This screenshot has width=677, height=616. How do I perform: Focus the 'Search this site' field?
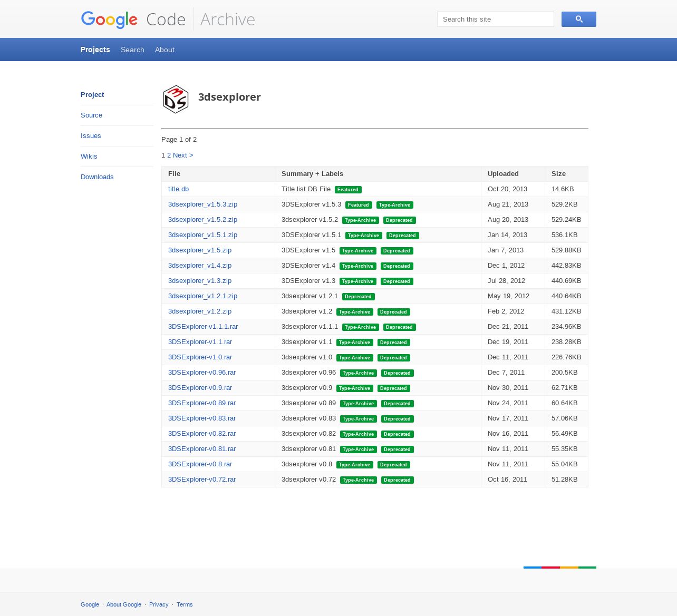(495, 19)
